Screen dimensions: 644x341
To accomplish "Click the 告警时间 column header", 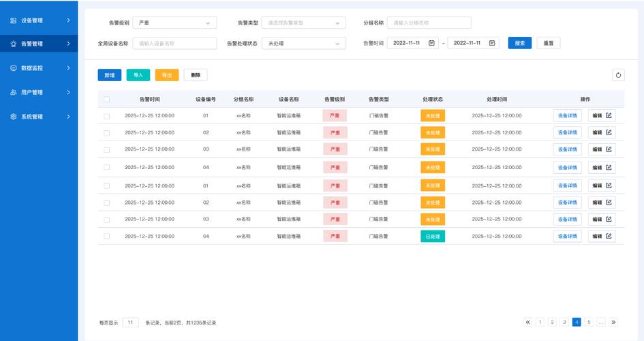I will point(150,100).
